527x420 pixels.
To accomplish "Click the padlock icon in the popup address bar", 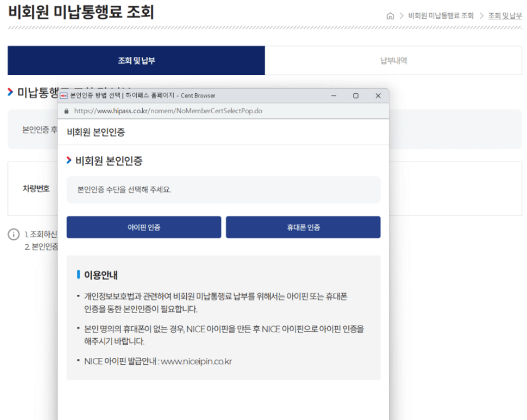I will point(67,111).
